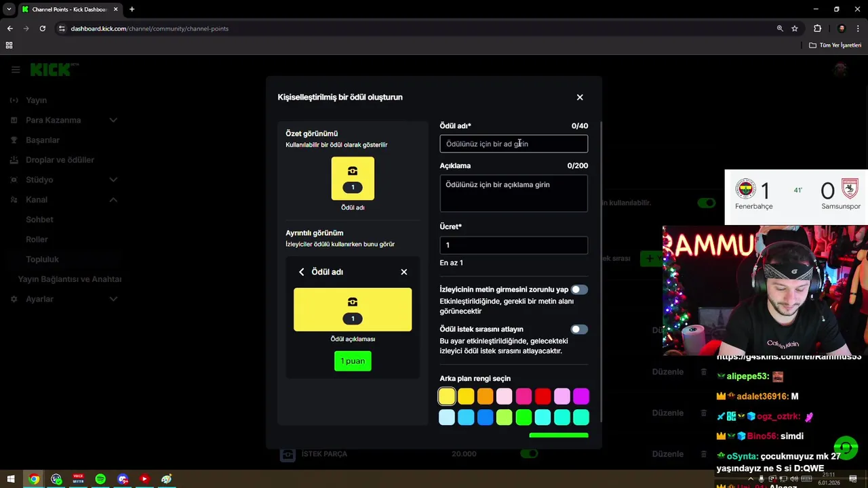Screen dimensions: 868x488
Task: Toggle skip reward request queue
Action: click(579, 329)
